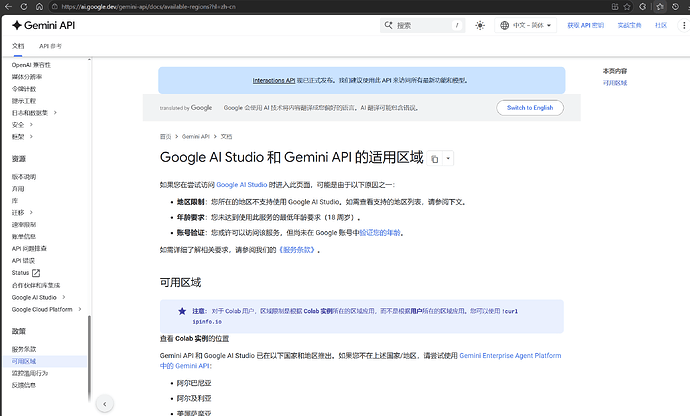The width and height of the screenshot is (690, 416).
Task: Switch to the API 参考 tab
Action: tap(50, 46)
